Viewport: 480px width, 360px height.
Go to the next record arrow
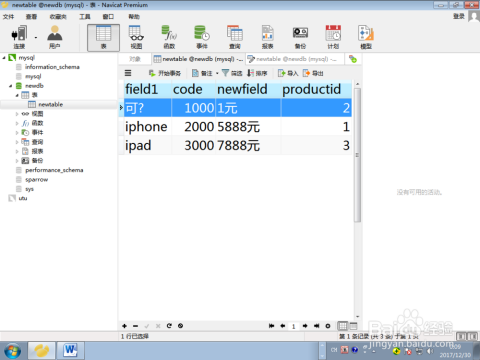click(305, 326)
